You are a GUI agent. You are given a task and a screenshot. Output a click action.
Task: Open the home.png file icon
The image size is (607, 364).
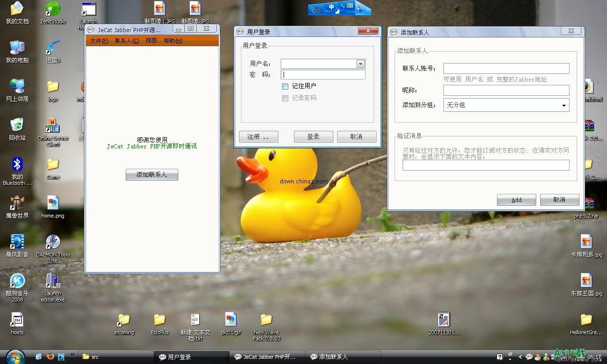click(53, 203)
